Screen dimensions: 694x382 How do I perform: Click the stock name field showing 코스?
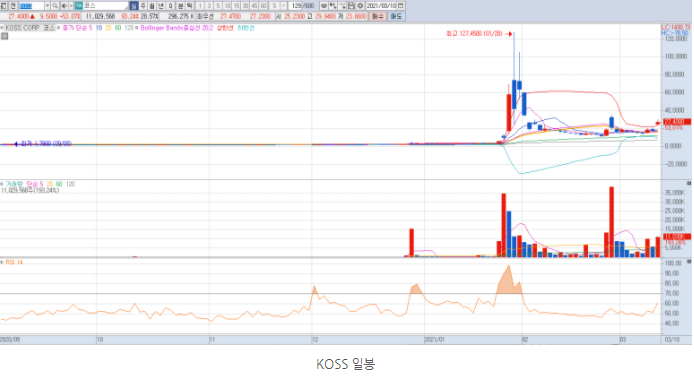(x=106, y=6)
